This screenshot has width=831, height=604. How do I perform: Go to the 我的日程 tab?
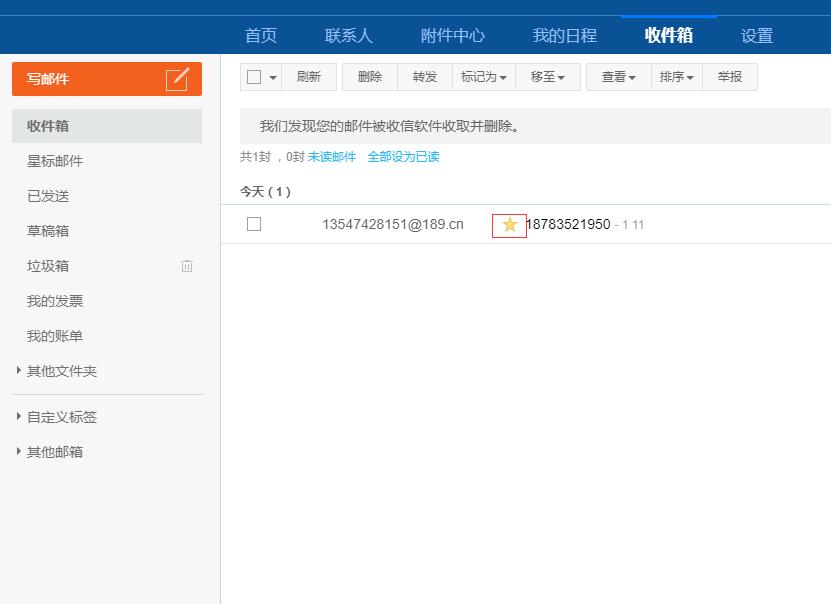[564, 35]
